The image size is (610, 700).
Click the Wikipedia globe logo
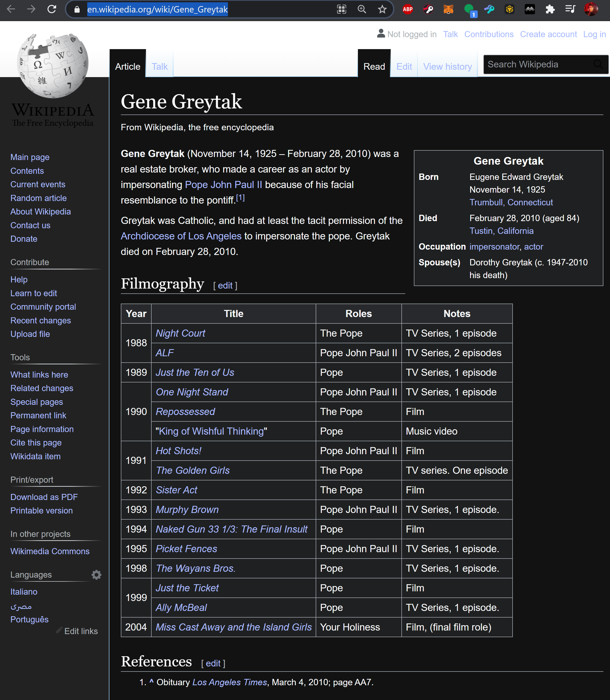(53, 66)
